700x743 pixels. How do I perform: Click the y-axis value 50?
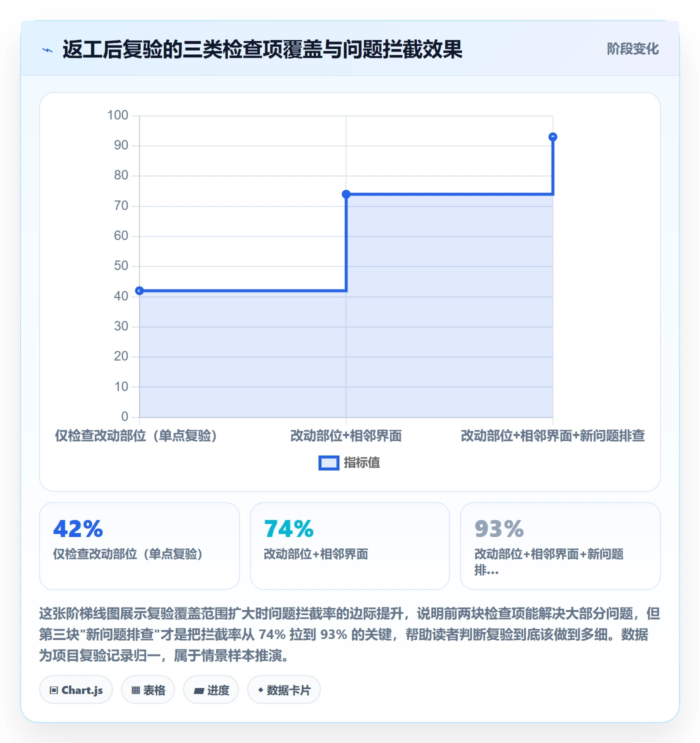(121, 266)
